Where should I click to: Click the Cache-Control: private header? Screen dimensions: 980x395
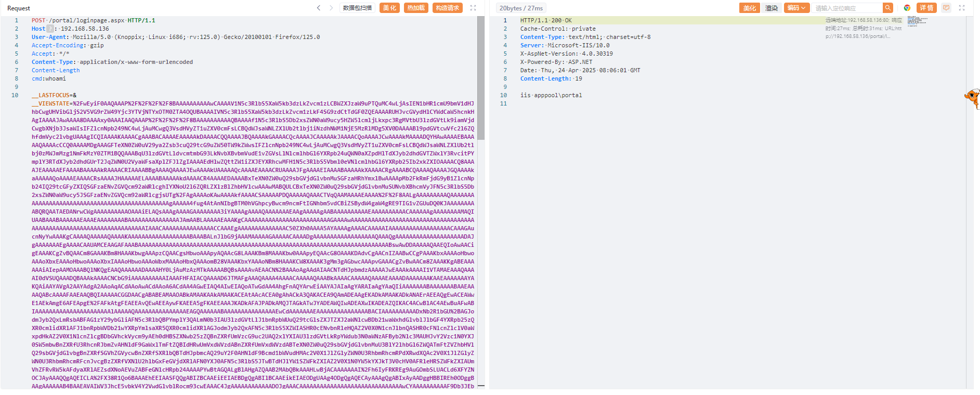click(558, 29)
